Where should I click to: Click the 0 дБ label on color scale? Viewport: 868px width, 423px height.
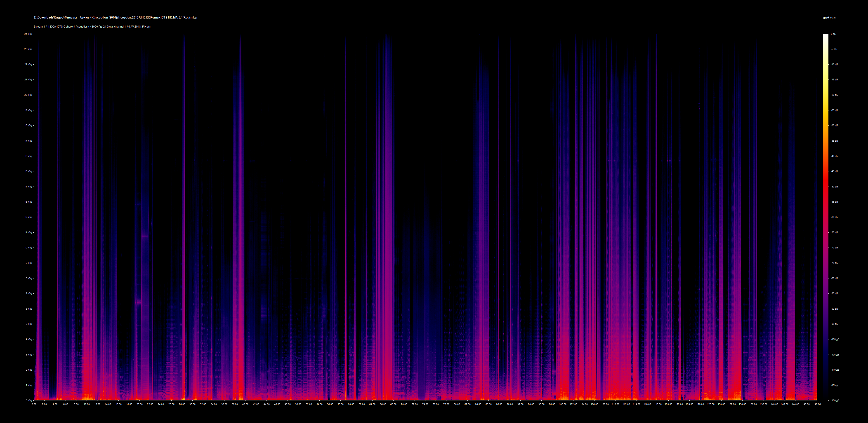click(833, 34)
